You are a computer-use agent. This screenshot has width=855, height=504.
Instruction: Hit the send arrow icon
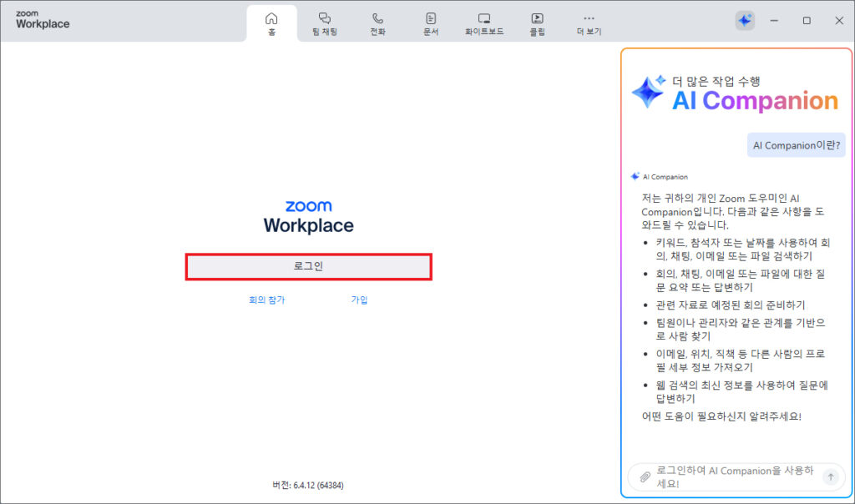pos(831,476)
